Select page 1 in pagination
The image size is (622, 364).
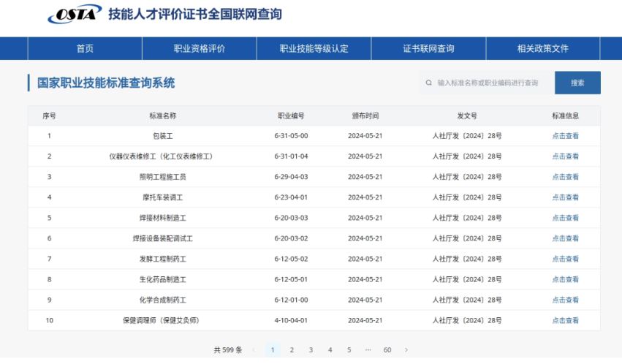[273, 349]
